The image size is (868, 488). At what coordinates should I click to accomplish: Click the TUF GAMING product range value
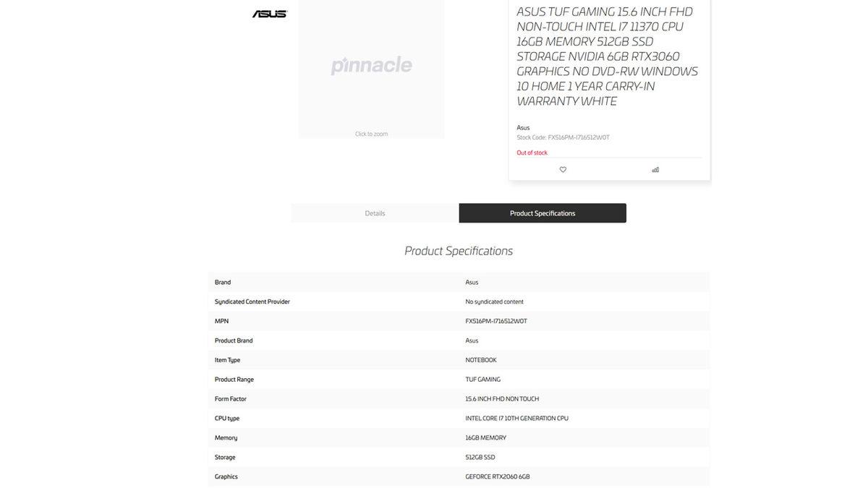[482, 380]
